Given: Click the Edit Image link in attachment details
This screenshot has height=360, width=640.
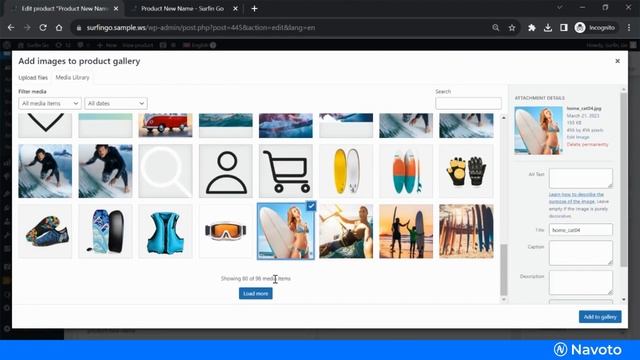Looking at the screenshot, I should coord(578,137).
